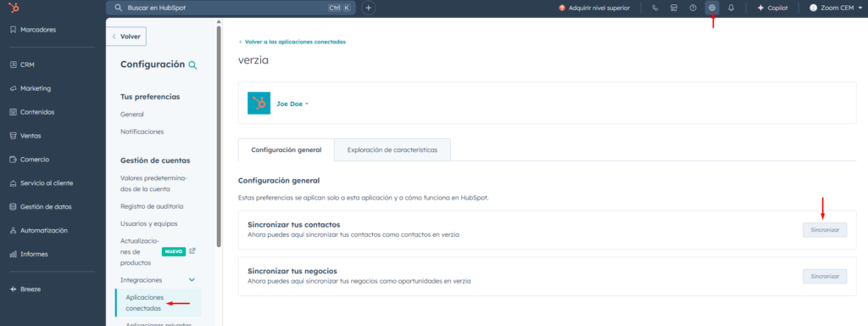Screen dimensions: 868x326
Task: Open external link icon next to NUEVO
Action: [x=192, y=251]
